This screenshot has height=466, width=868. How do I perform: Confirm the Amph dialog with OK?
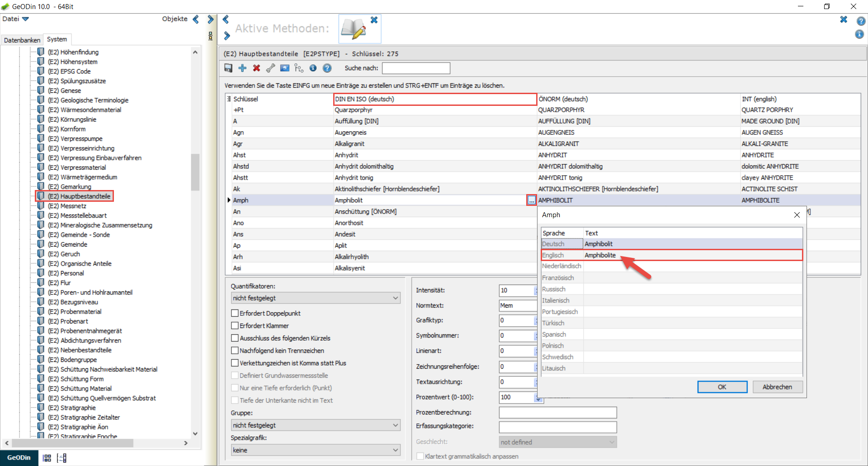[x=722, y=387]
